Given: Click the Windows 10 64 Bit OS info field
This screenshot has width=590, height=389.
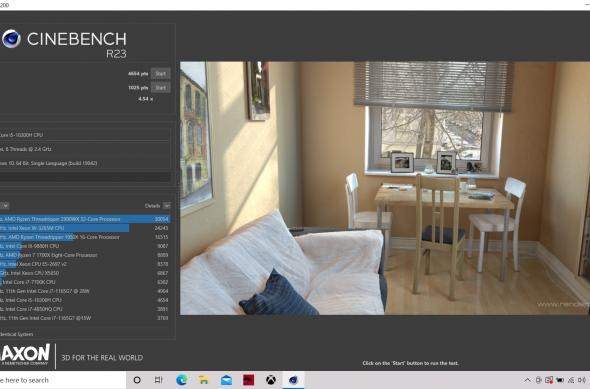Looking at the screenshot, I should click(85, 163).
